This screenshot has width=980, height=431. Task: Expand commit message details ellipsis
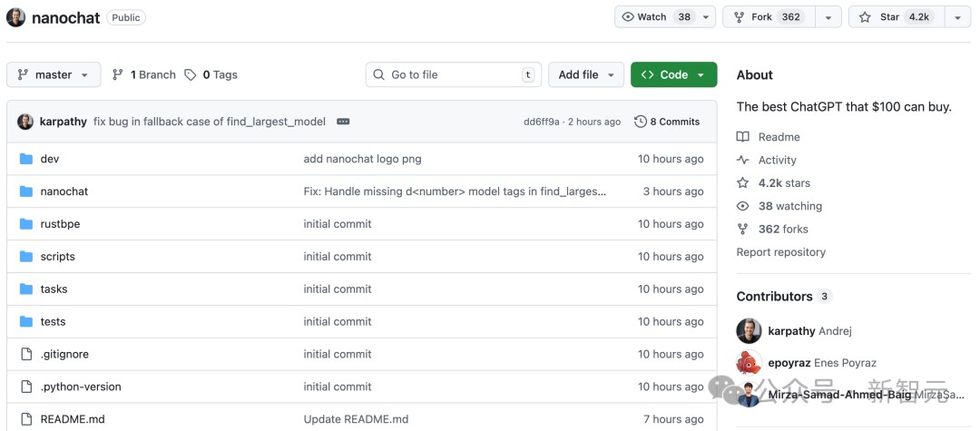(x=343, y=122)
